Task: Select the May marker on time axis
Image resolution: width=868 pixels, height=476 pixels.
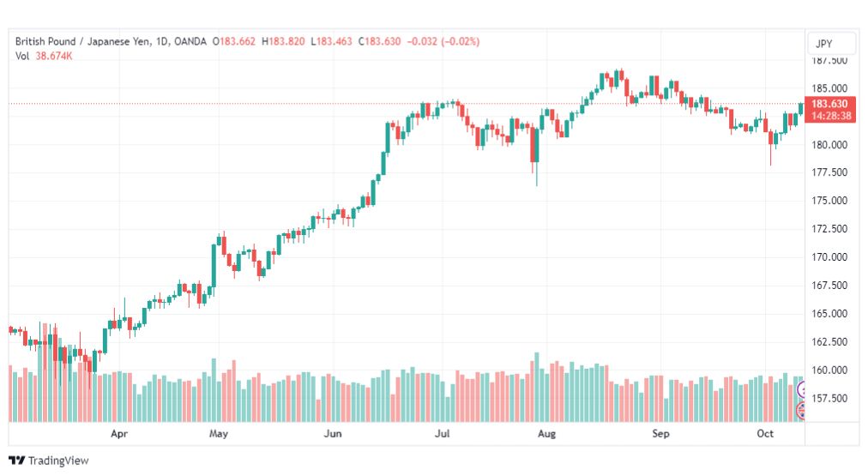Action: point(218,433)
